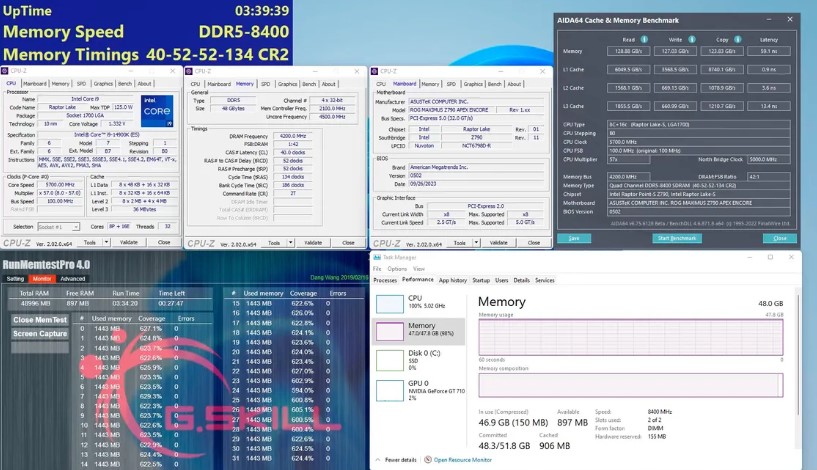The width and height of the screenshot is (817, 470).
Task: Open SPD tab in CPU-Z CPU window
Action: (81, 83)
